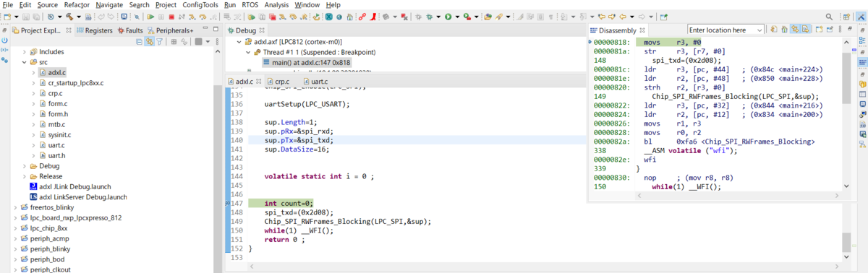This screenshot has width=868, height=273.
Task: Click the red Terminate debug button
Action: point(171,16)
